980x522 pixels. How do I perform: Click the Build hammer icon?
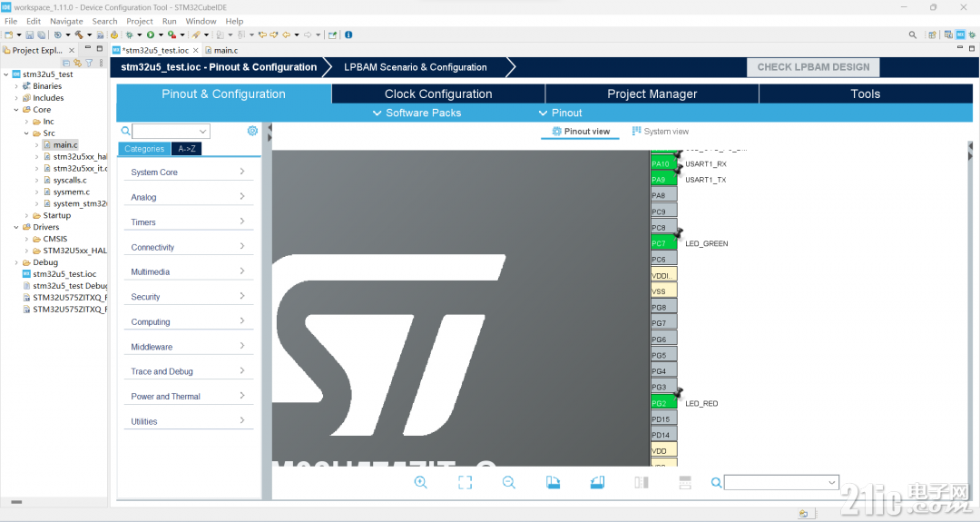pos(79,35)
